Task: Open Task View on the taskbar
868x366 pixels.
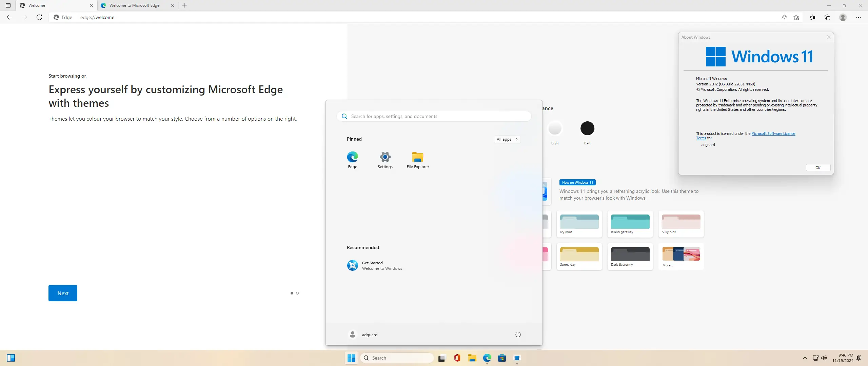Action: point(442,358)
